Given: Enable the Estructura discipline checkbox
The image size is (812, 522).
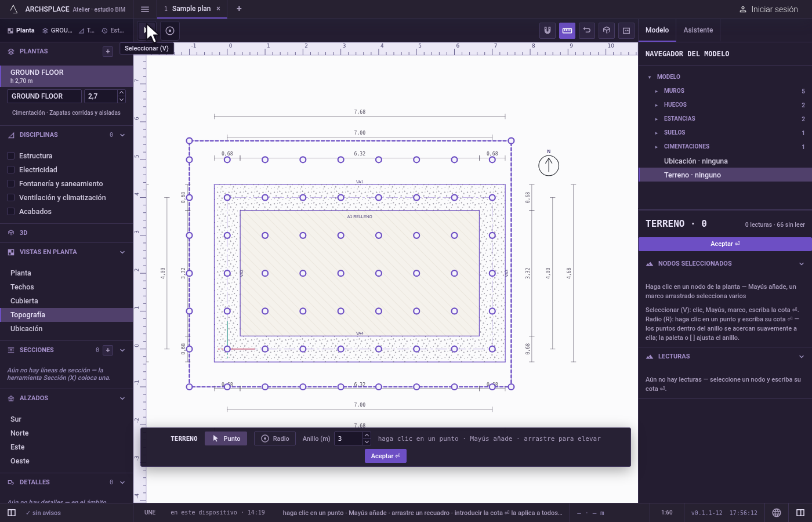Looking at the screenshot, I should pos(10,156).
